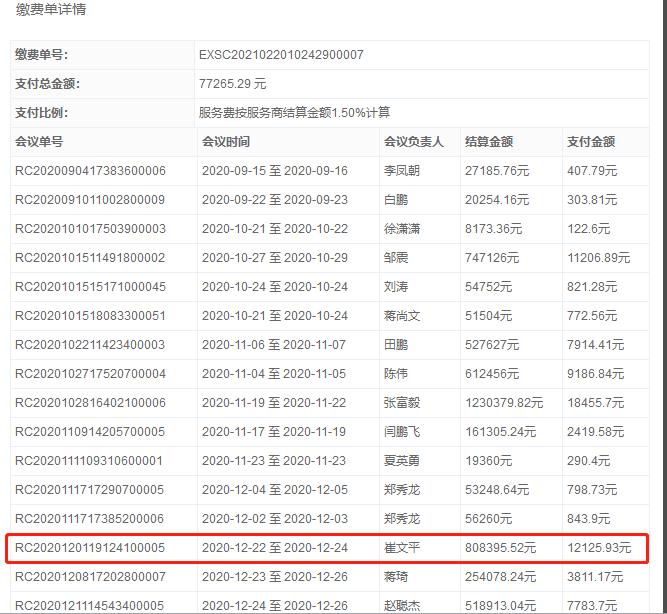This screenshot has width=667, height=614.
Task: Click the 会议负责人 column header
Action: (413, 142)
